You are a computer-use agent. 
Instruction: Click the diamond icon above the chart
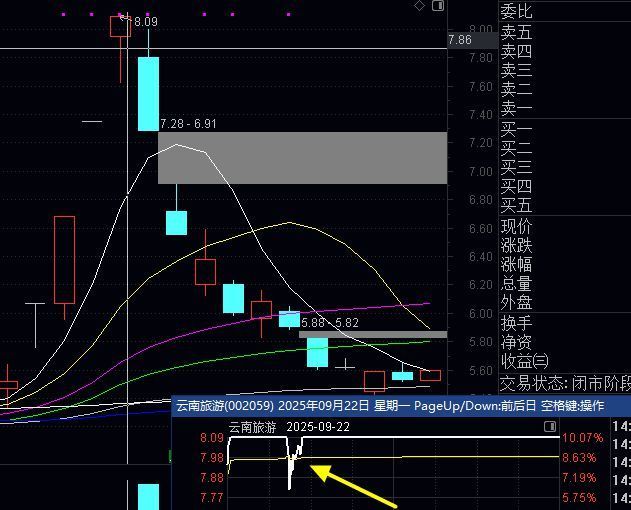420,6
